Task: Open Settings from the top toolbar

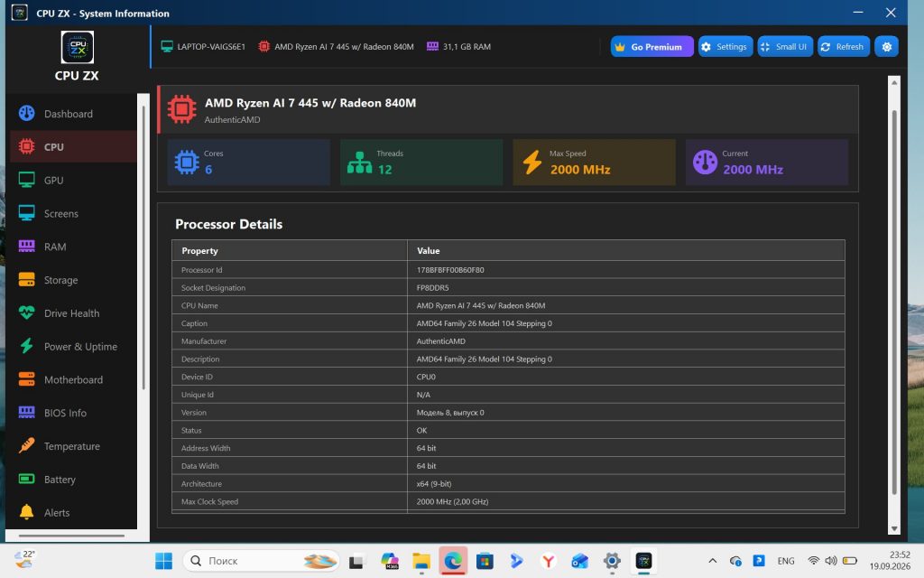Action: pos(725,47)
